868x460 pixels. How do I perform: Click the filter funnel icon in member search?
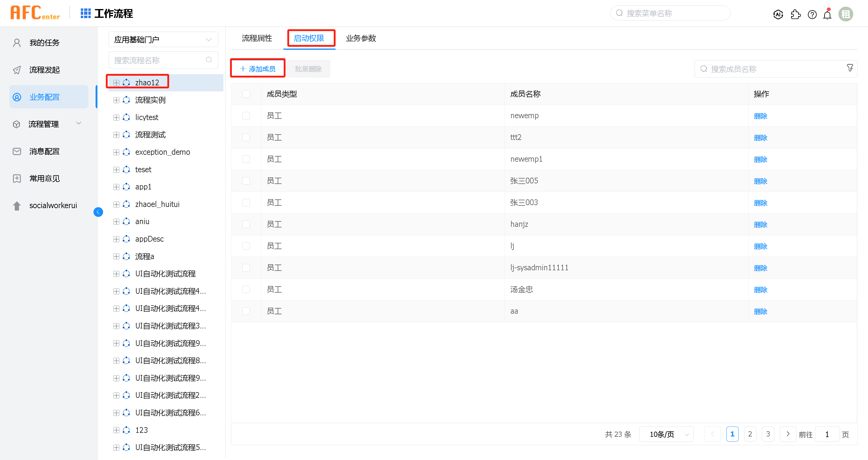coord(850,68)
